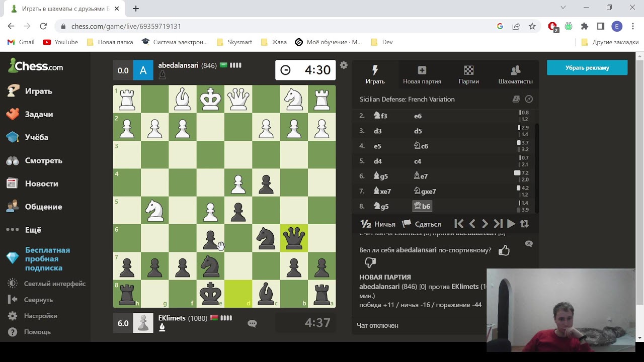The image size is (644, 362).
Task: Expand the Ещё more menu
Action: pyautogui.click(x=24, y=230)
